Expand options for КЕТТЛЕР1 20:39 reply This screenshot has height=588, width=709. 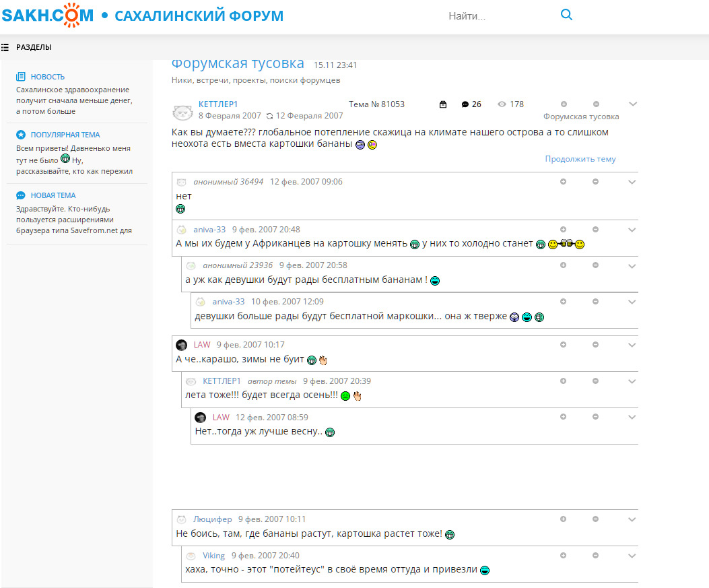[632, 381]
